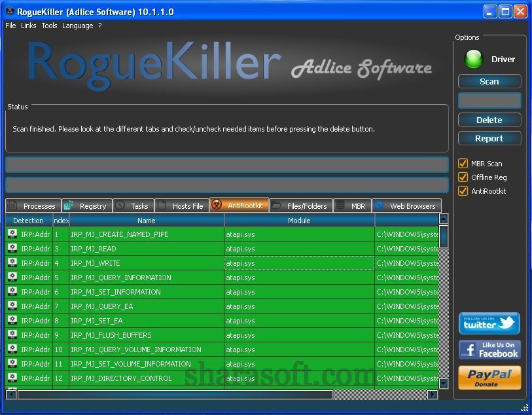The width and height of the screenshot is (532, 415).
Task: Click the vertical scrollbar down arrow
Action: click(444, 384)
